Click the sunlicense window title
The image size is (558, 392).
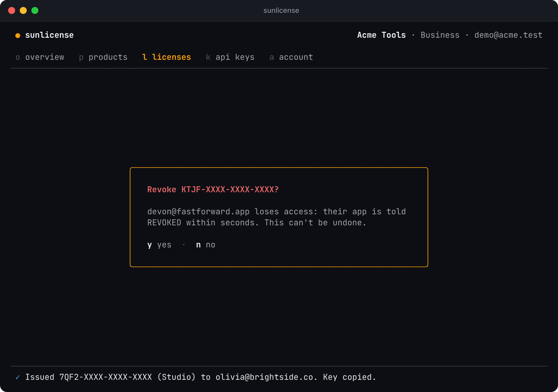click(281, 10)
